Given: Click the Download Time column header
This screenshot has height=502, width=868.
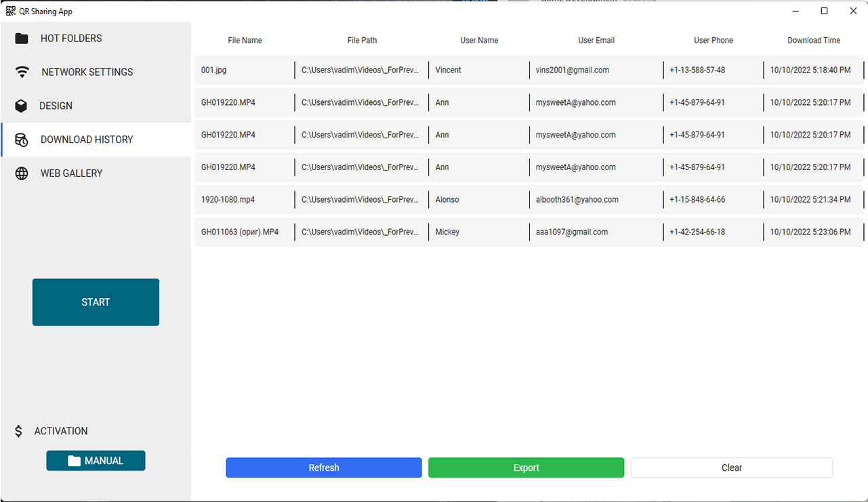Looking at the screenshot, I should tap(814, 41).
